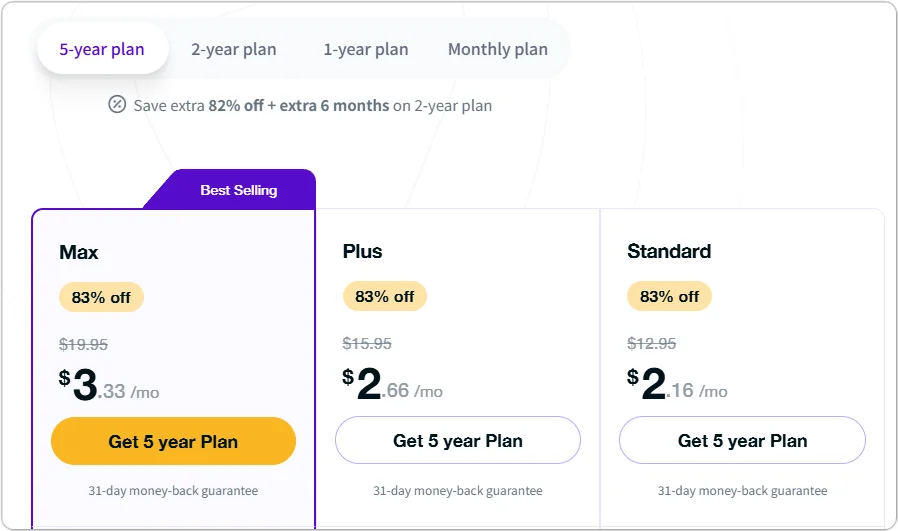Screen dimensions: 898x531
Task: Click the Max plan title
Action: pyautogui.click(x=79, y=252)
